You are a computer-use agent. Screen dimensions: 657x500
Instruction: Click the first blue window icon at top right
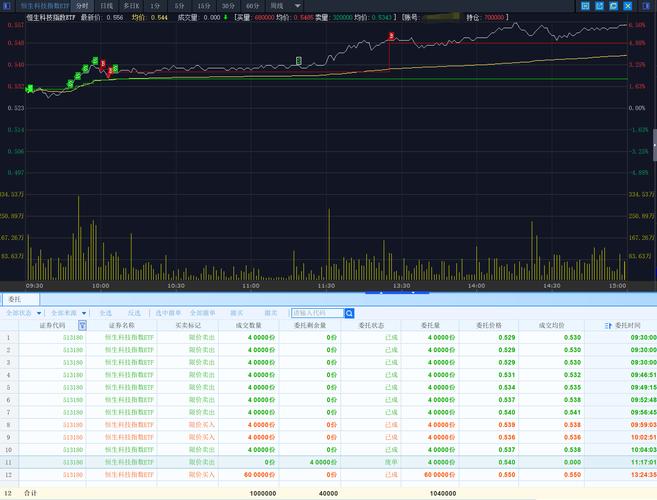coord(585,6)
